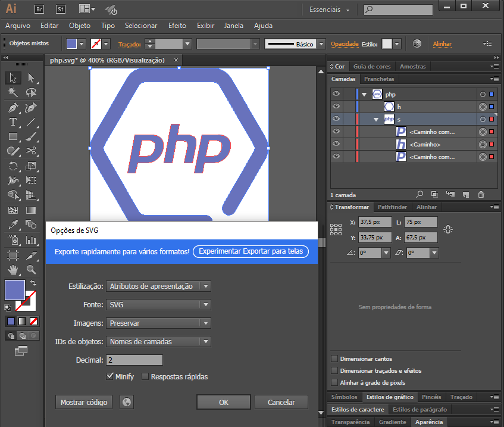Click the OK button
The image size is (504, 427).
pos(223,402)
